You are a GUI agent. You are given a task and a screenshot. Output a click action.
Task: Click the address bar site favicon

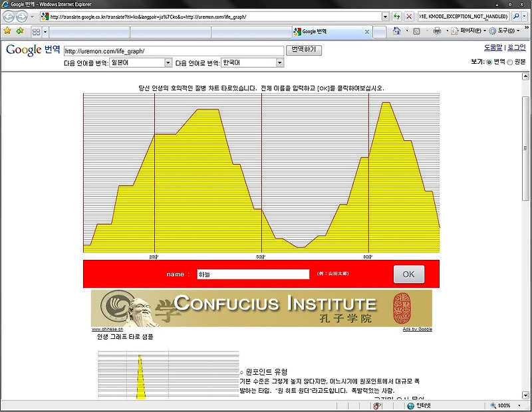click(x=45, y=16)
